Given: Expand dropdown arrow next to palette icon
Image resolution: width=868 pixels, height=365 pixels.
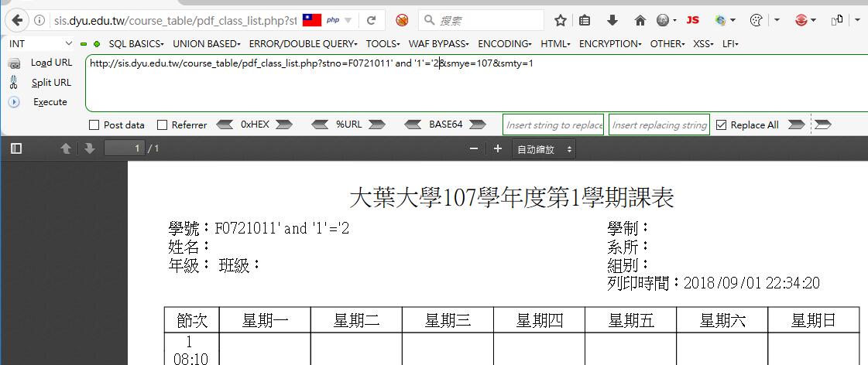Looking at the screenshot, I should pyautogui.click(x=777, y=21).
